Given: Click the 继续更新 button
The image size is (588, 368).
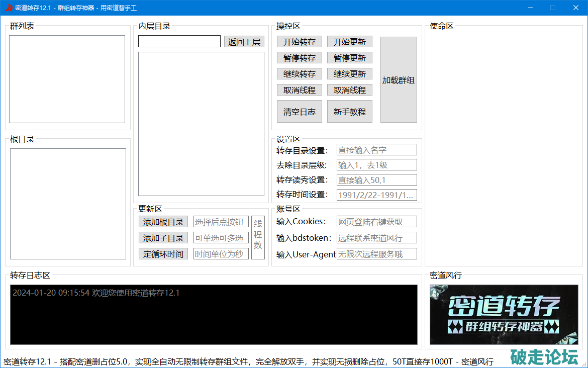Looking at the screenshot, I should (349, 74).
